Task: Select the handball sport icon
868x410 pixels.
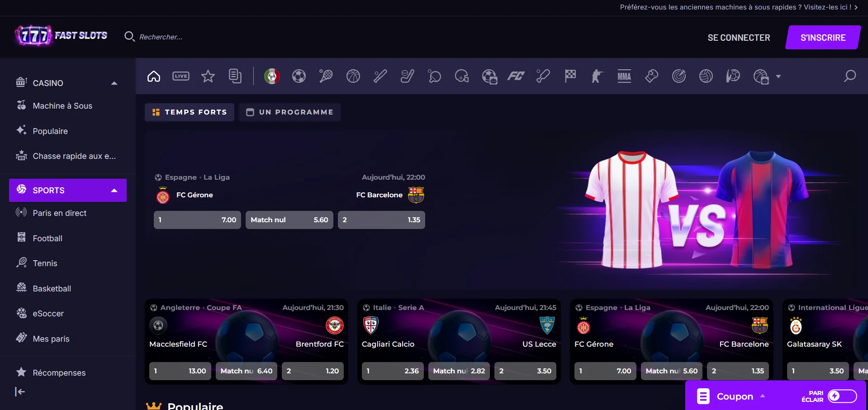Action: point(733,76)
